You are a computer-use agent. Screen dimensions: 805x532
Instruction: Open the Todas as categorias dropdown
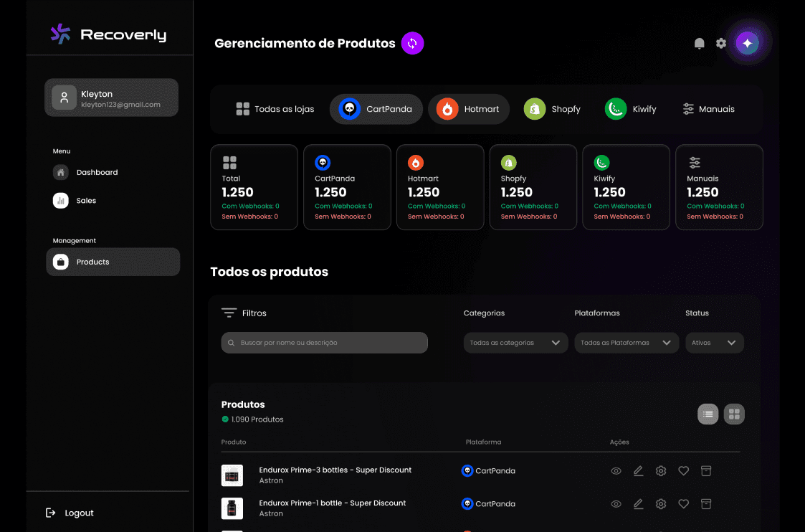tap(515, 343)
